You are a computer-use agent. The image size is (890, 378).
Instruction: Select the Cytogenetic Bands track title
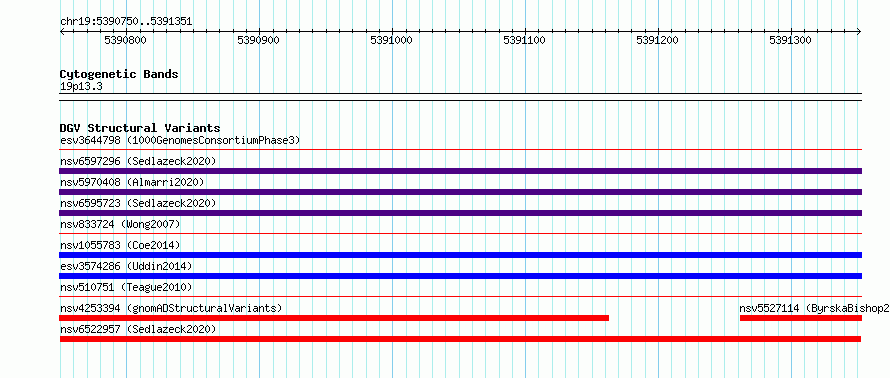[119, 74]
